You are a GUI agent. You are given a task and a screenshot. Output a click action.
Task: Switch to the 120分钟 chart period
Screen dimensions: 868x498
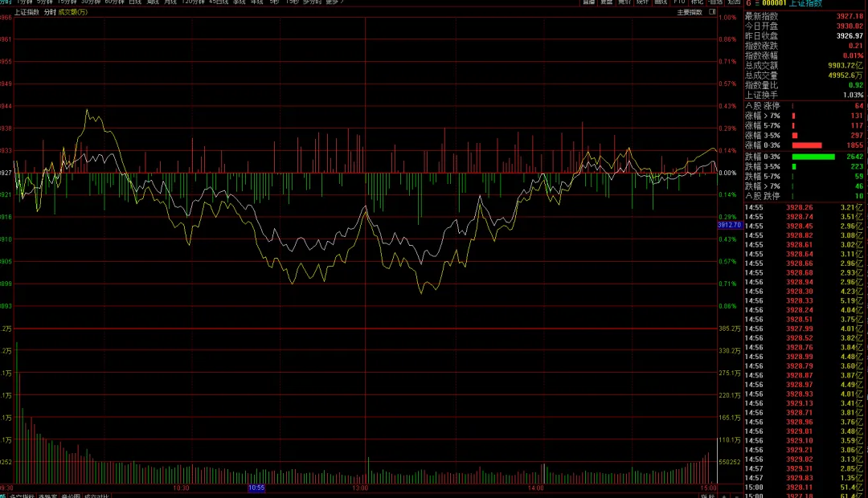193,2
